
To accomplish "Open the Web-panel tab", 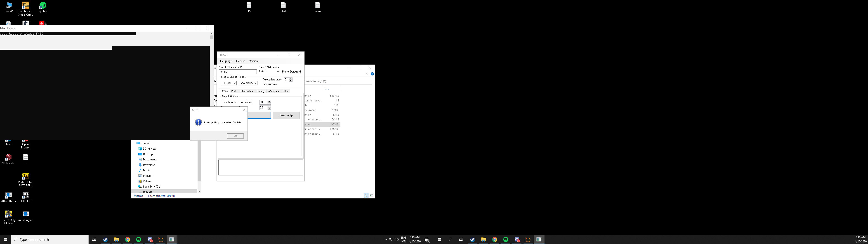I will pos(274,91).
